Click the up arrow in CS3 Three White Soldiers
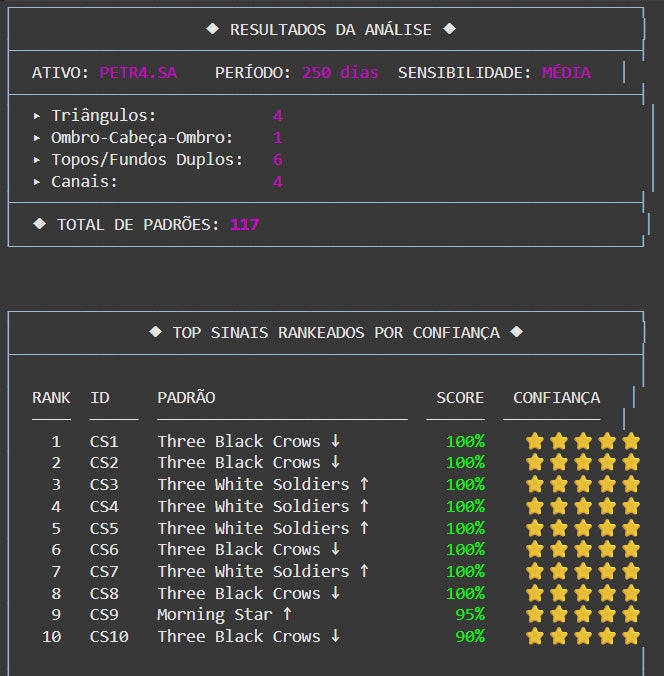 pos(364,485)
